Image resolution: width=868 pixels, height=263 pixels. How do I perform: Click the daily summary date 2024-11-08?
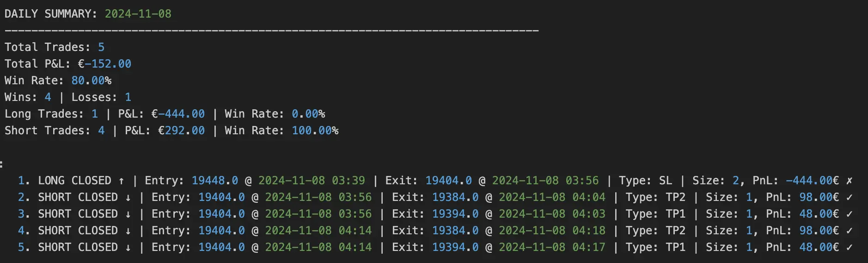click(x=138, y=14)
